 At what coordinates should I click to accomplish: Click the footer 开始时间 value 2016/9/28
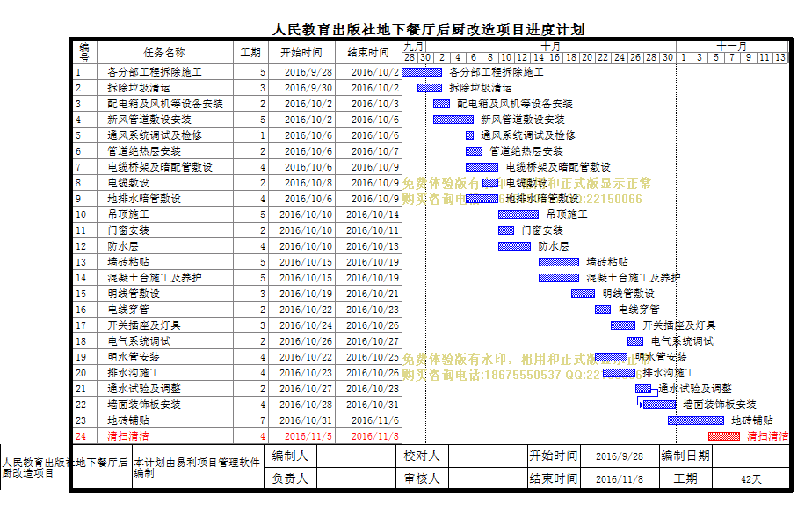(620, 456)
